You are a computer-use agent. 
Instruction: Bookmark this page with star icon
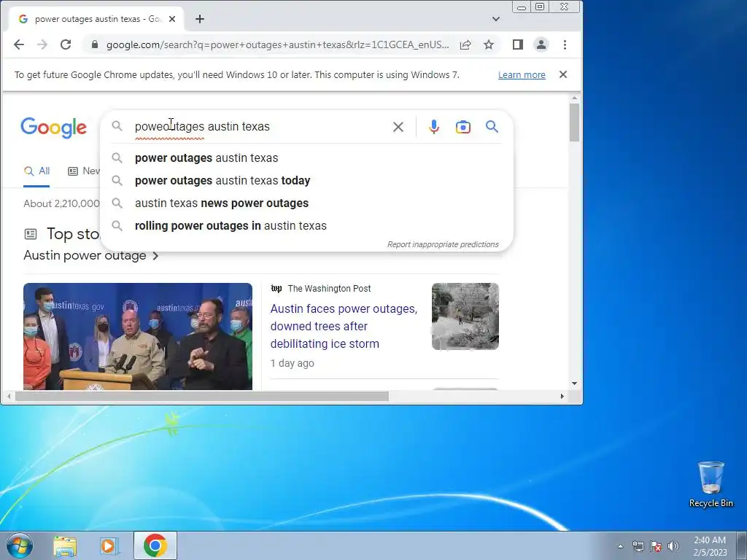488,44
